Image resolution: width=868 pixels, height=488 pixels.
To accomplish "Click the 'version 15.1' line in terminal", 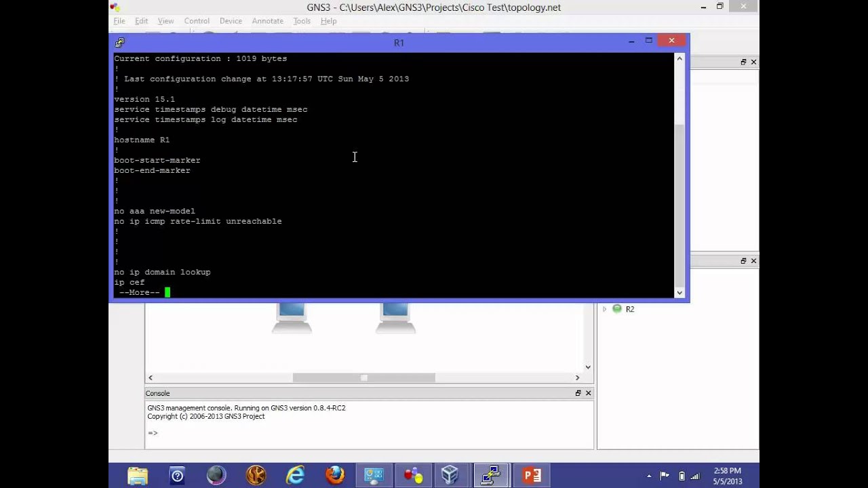I will click(144, 99).
